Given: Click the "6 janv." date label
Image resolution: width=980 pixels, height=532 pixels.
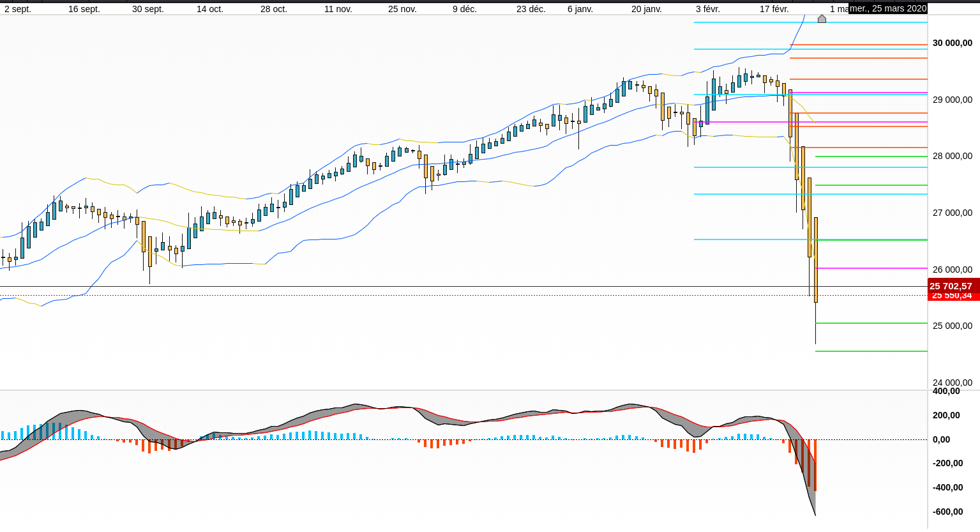Looking at the screenshot, I should pos(580,9).
